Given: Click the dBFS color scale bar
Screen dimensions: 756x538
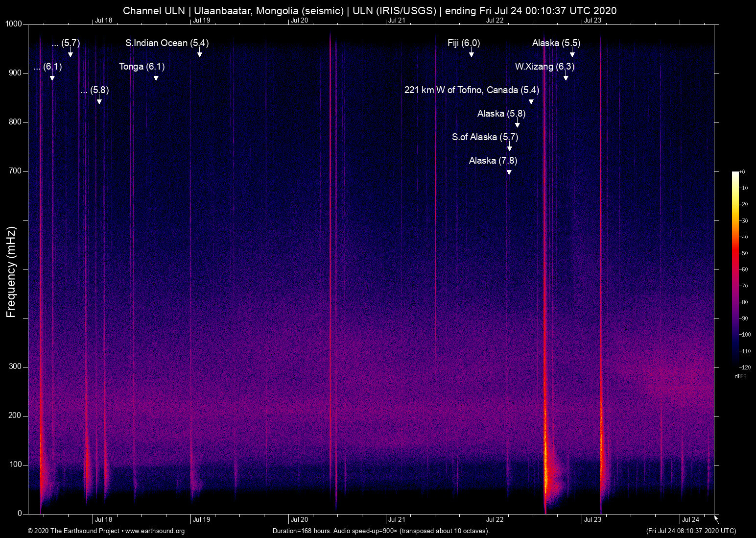Looking at the screenshot, I should 735,269.
